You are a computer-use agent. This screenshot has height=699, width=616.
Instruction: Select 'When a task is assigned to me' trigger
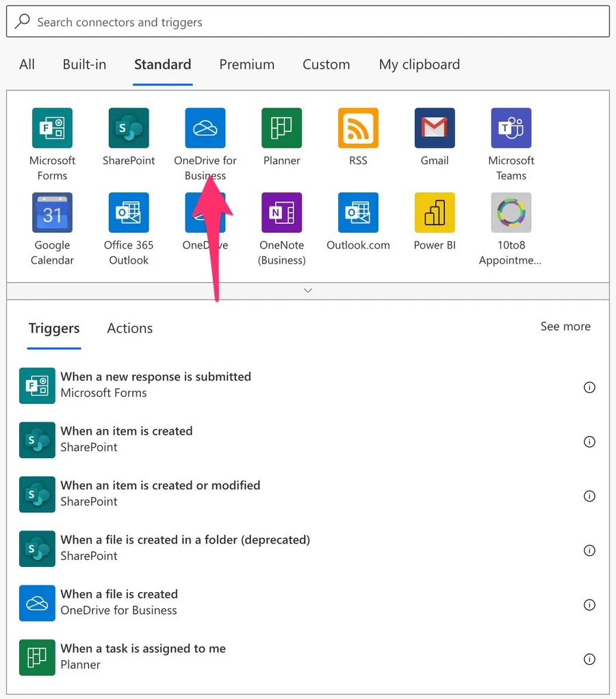click(x=142, y=656)
